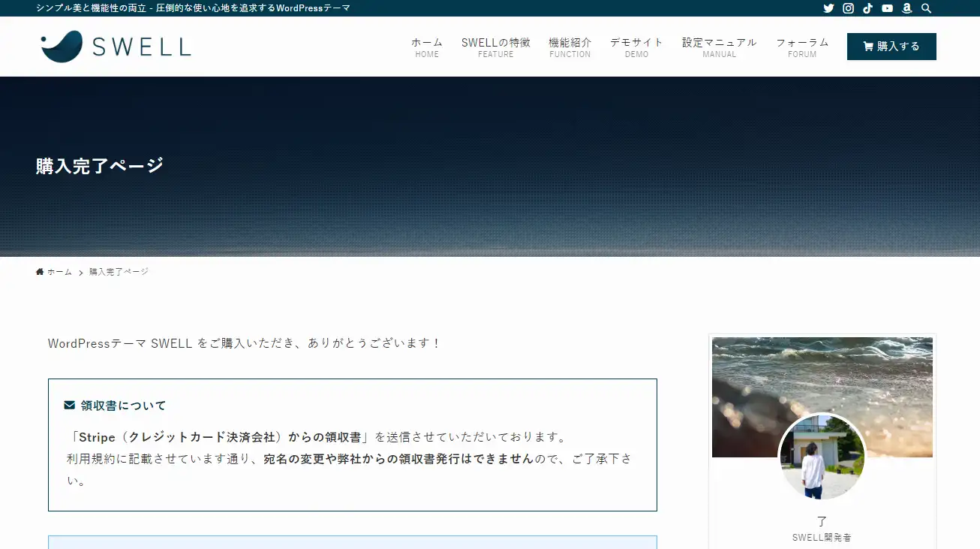Viewport: 980px width, 549px height.
Task: Click the home icon in breadcrumb
Action: 40,272
